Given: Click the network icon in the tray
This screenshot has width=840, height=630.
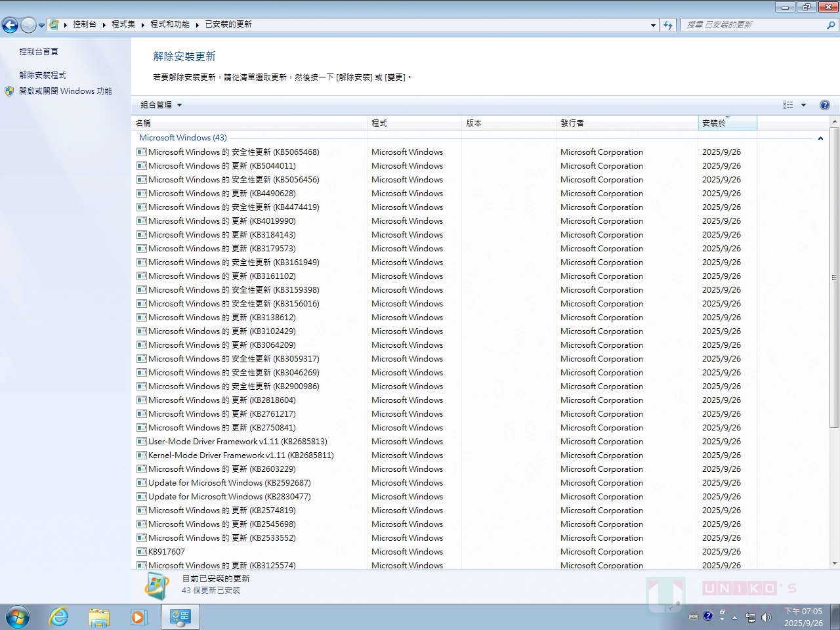Looking at the screenshot, I should tap(750, 618).
